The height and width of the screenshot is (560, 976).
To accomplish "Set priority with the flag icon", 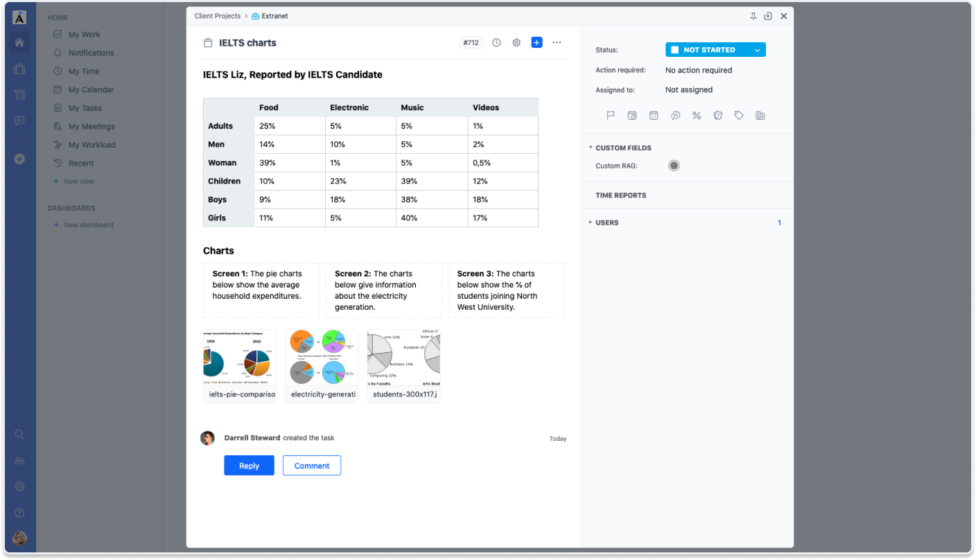I will tap(611, 116).
